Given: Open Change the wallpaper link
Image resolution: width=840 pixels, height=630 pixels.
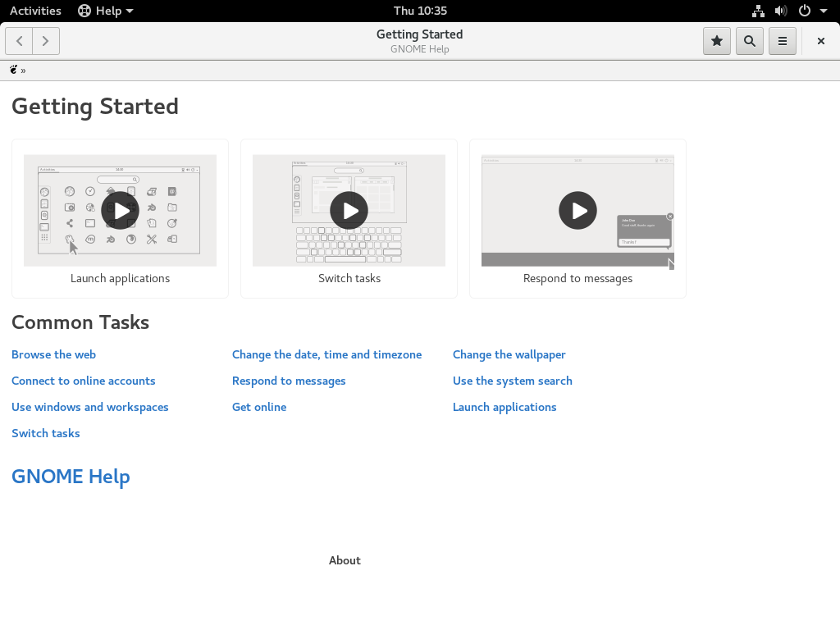Looking at the screenshot, I should click(509, 354).
